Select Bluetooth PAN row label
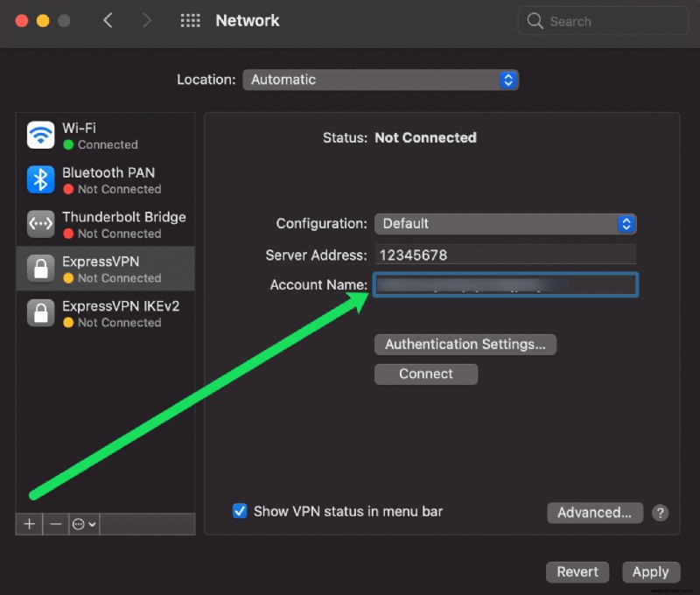The width and height of the screenshot is (700, 595). click(x=108, y=172)
